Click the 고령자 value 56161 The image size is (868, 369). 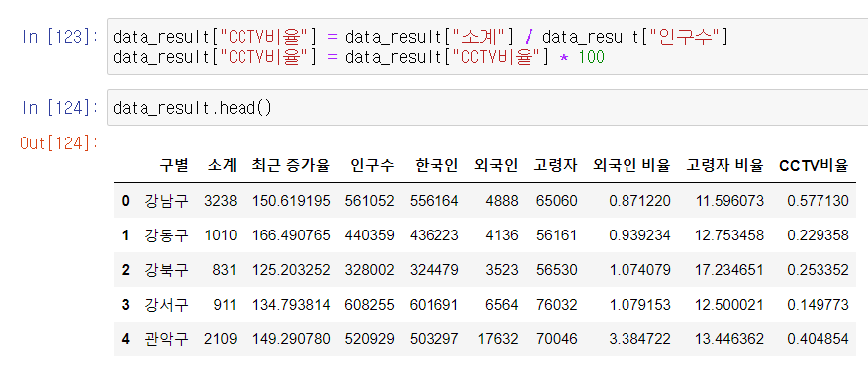click(557, 235)
